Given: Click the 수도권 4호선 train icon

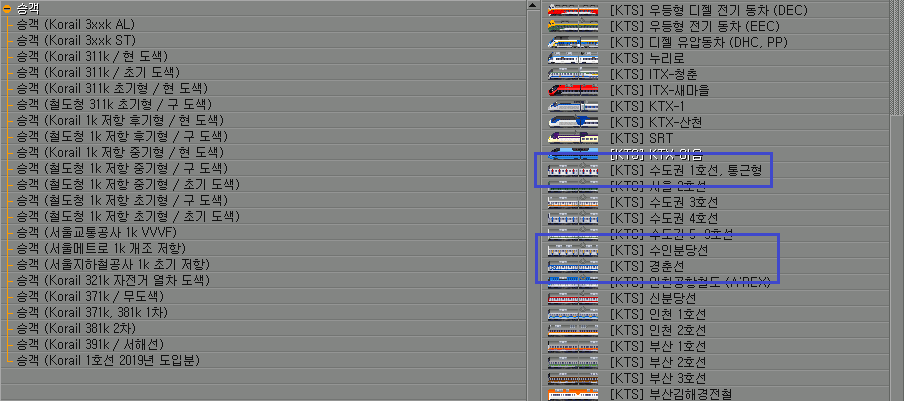Looking at the screenshot, I should coord(573,218).
